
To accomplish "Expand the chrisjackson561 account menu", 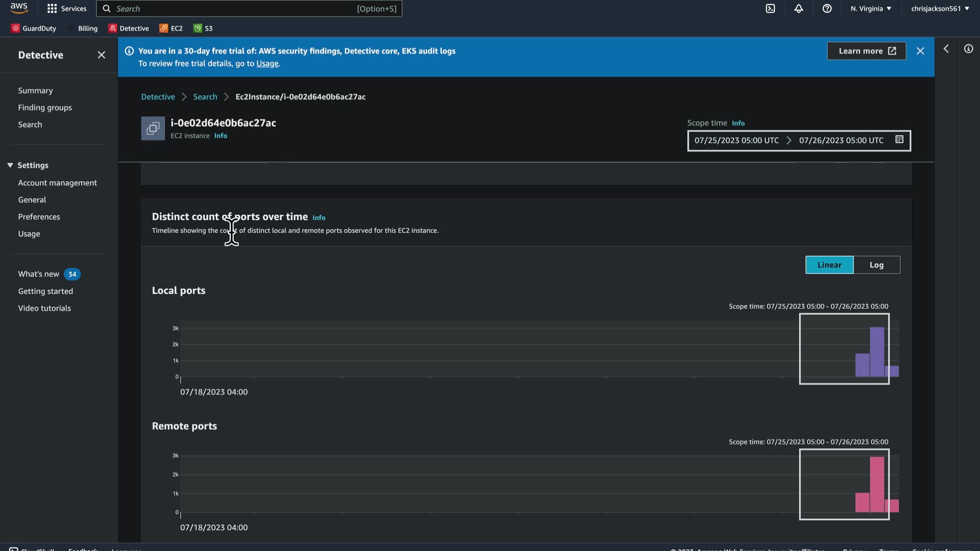I will pyautogui.click(x=940, y=9).
